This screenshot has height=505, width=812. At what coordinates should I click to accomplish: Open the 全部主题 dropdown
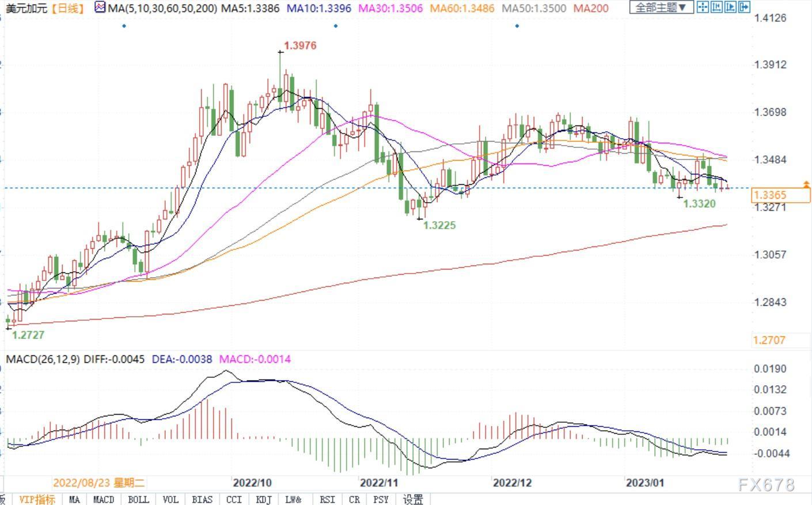661,7
